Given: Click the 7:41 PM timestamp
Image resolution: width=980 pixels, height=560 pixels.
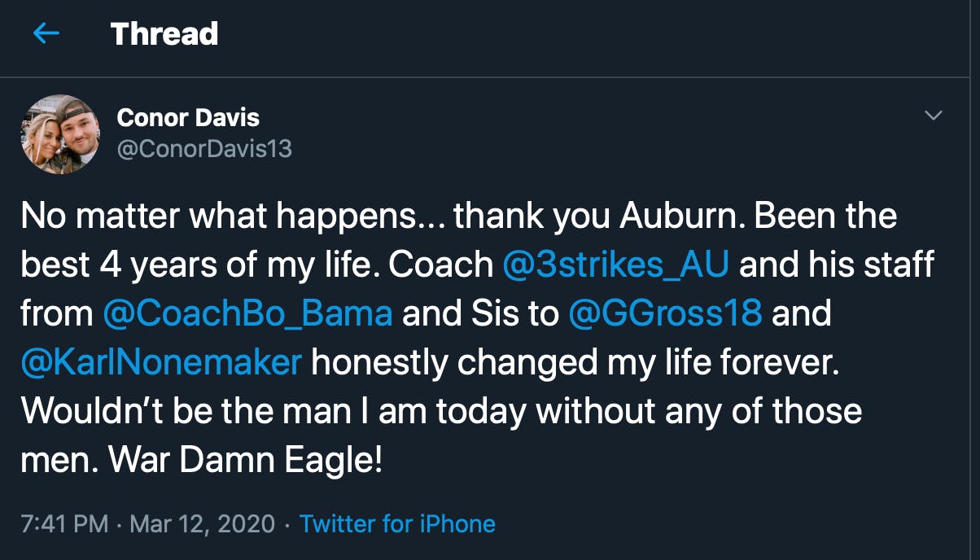Looking at the screenshot, I should pyautogui.click(x=64, y=523).
